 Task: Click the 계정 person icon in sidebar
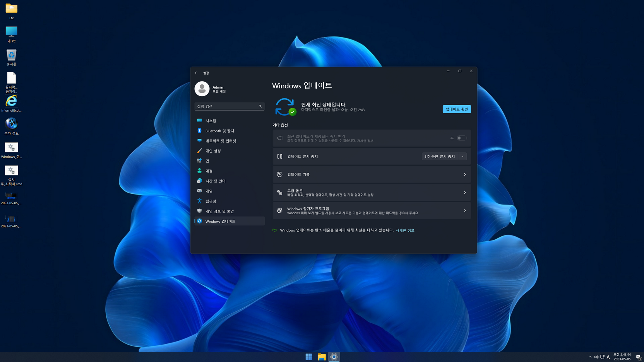pyautogui.click(x=199, y=171)
